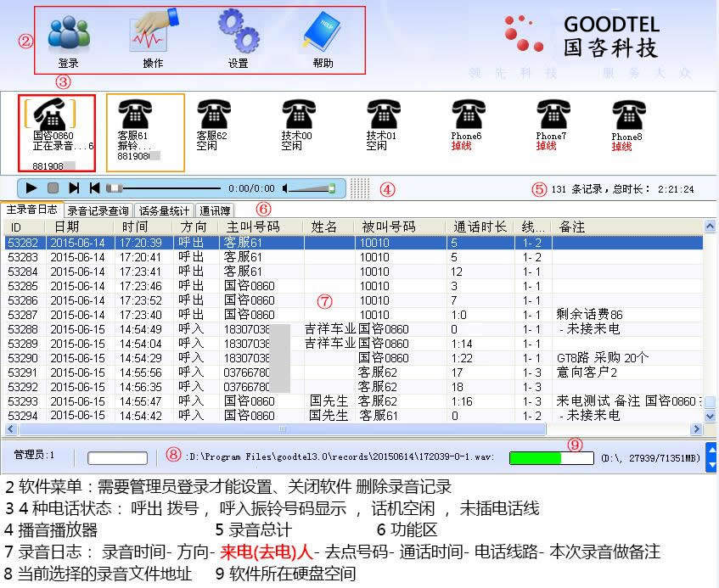Viewport: 719px width, 588px height.
Task: Skip to previous recording
Action: (x=95, y=188)
